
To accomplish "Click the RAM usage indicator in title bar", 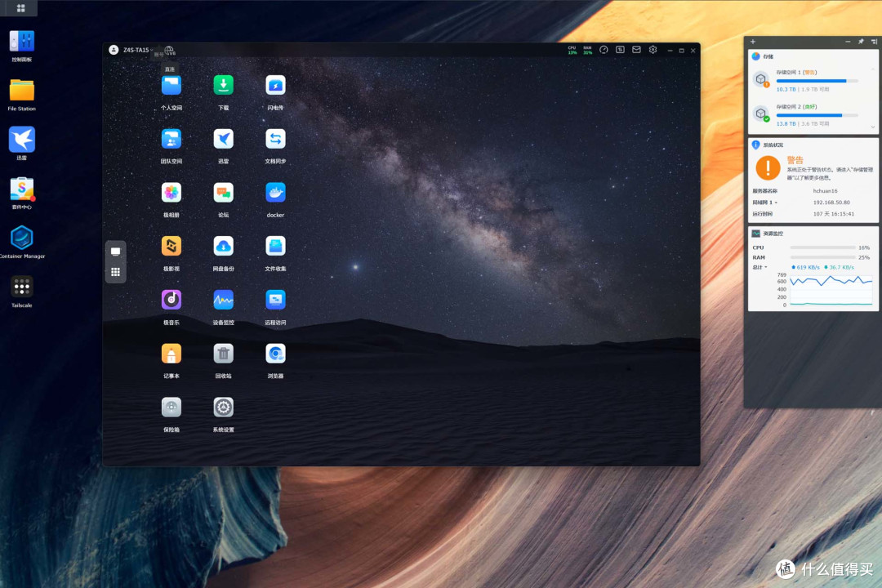I will point(587,50).
